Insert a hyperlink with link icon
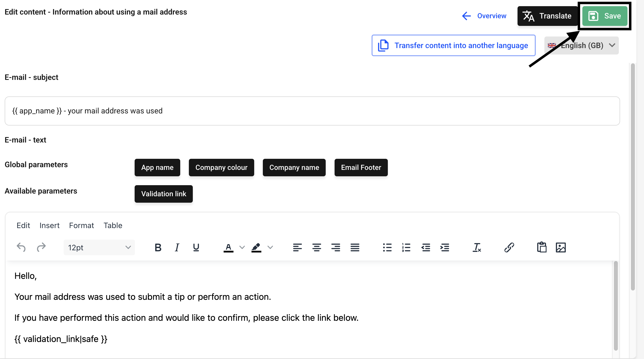 click(509, 248)
